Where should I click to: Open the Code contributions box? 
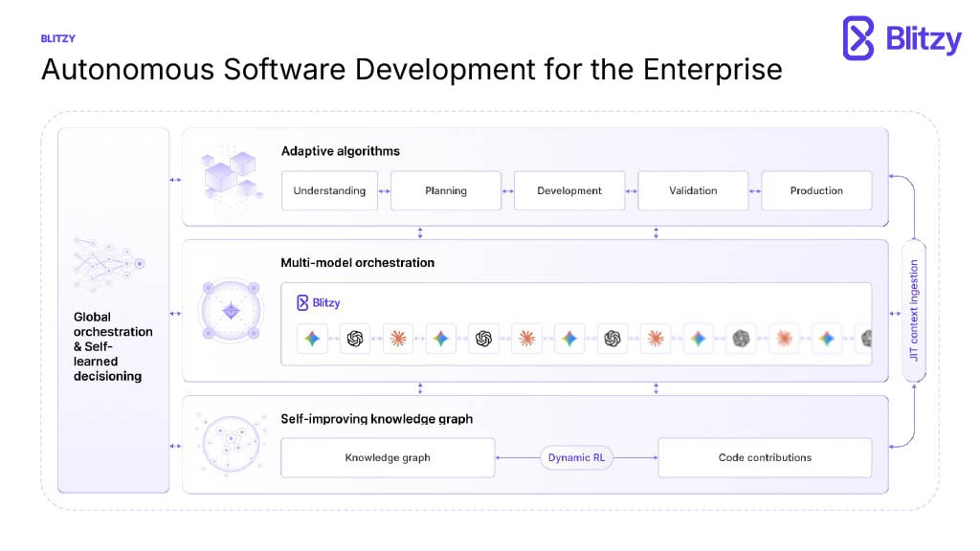pos(765,457)
